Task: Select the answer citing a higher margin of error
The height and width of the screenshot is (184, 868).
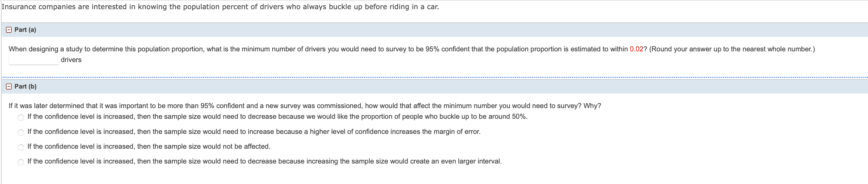Action: tap(20, 132)
